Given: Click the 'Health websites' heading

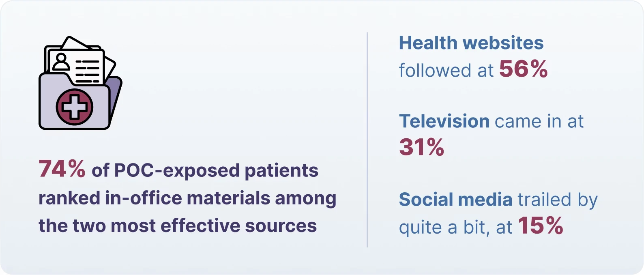Looking at the screenshot, I should pyautogui.click(x=471, y=43).
